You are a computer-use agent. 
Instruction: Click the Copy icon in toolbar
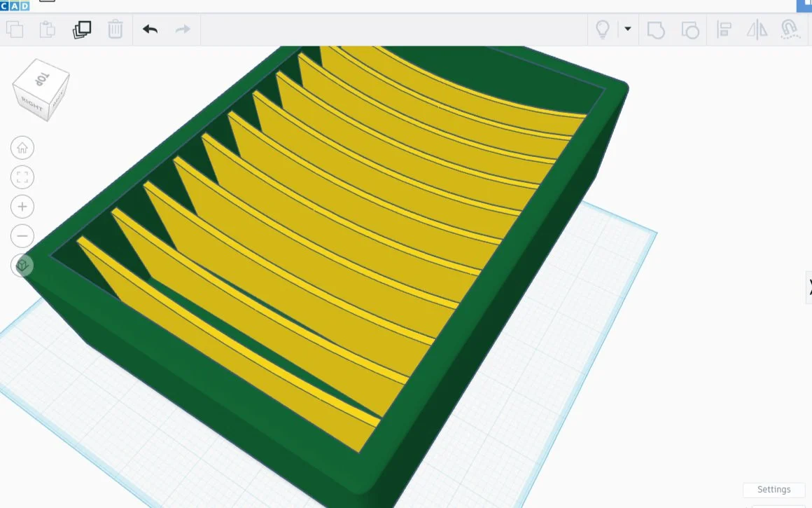pyautogui.click(x=15, y=29)
